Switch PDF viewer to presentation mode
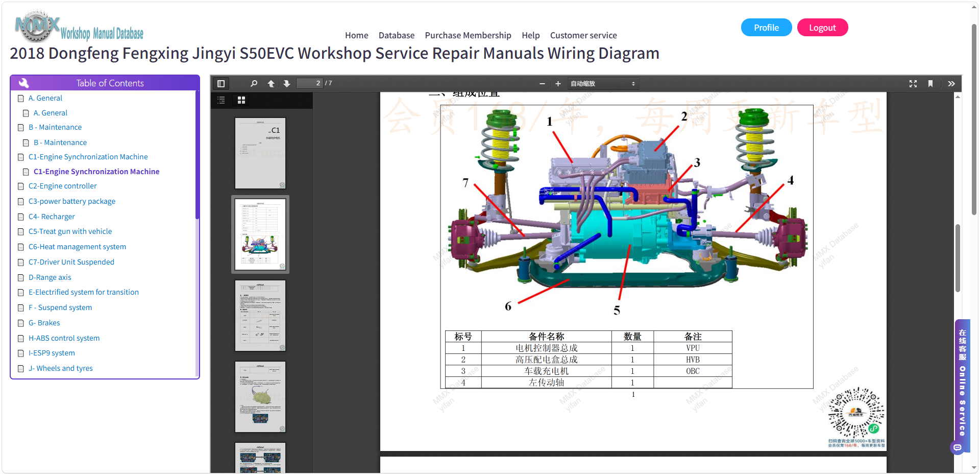 tap(913, 84)
